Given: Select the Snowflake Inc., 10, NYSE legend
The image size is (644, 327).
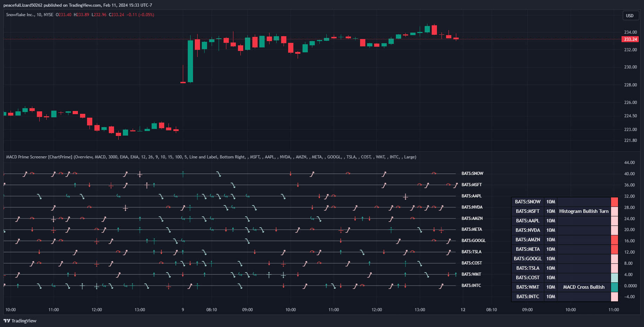Looking at the screenshot, I should click(30, 15).
